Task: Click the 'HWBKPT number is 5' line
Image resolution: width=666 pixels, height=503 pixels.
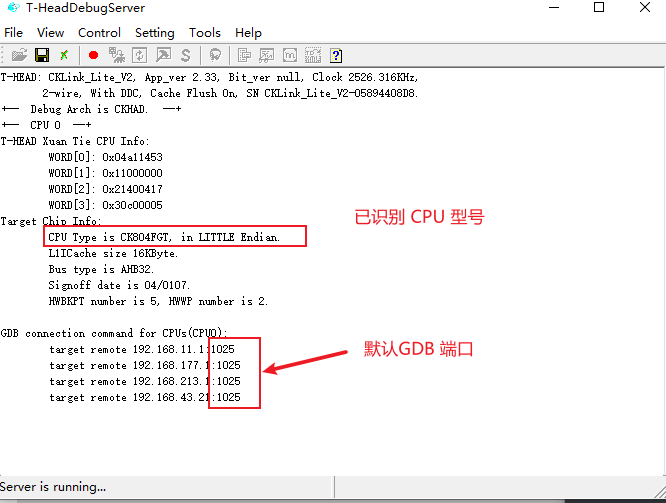Action: click(x=158, y=301)
